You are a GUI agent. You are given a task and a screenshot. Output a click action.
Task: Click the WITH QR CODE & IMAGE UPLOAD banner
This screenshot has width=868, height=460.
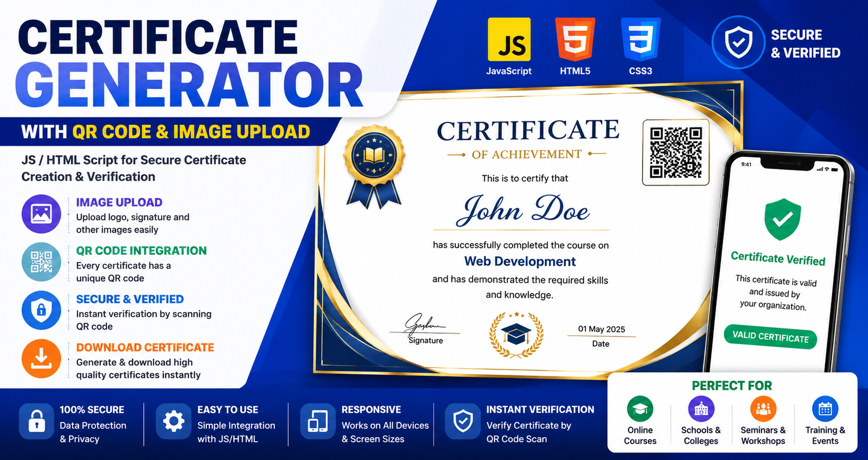click(165, 132)
